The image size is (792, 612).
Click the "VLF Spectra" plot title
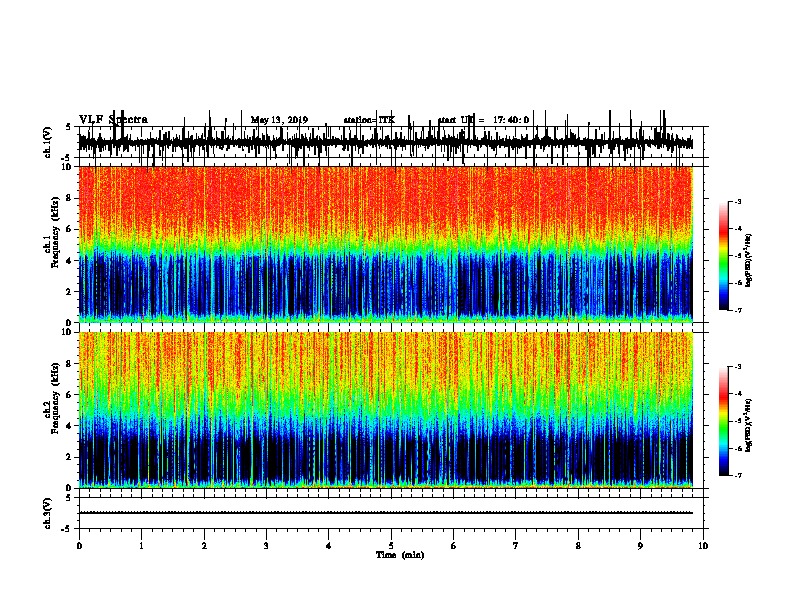tap(113, 120)
